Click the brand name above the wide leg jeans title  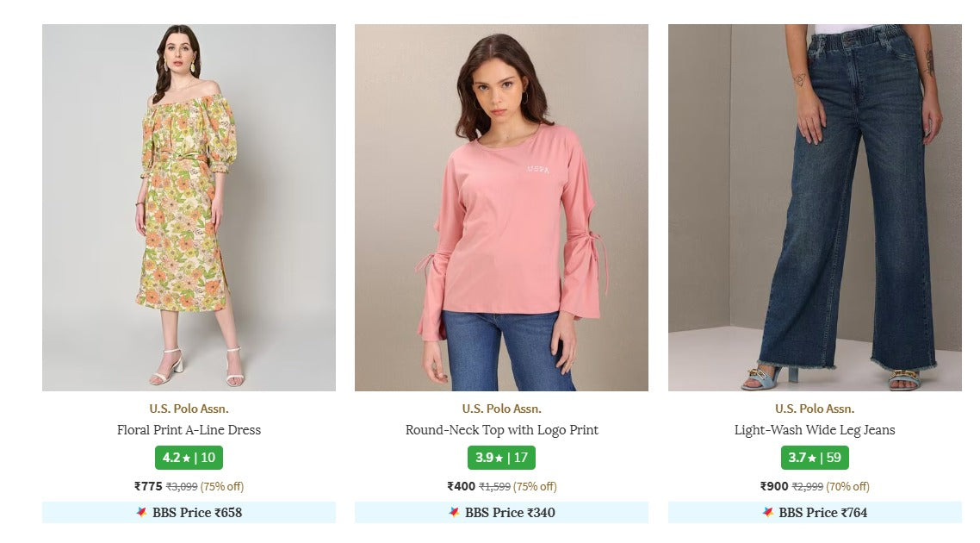[x=815, y=409]
